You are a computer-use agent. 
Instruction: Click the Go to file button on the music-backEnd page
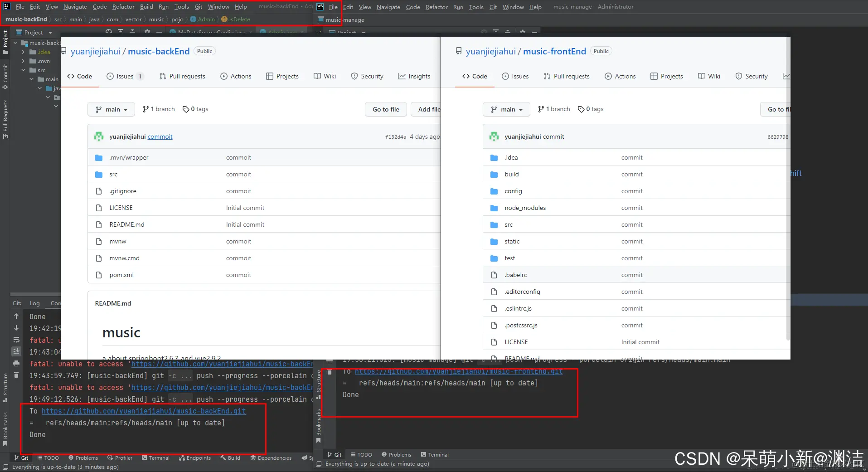pyautogui.click(x=386, y=109)
